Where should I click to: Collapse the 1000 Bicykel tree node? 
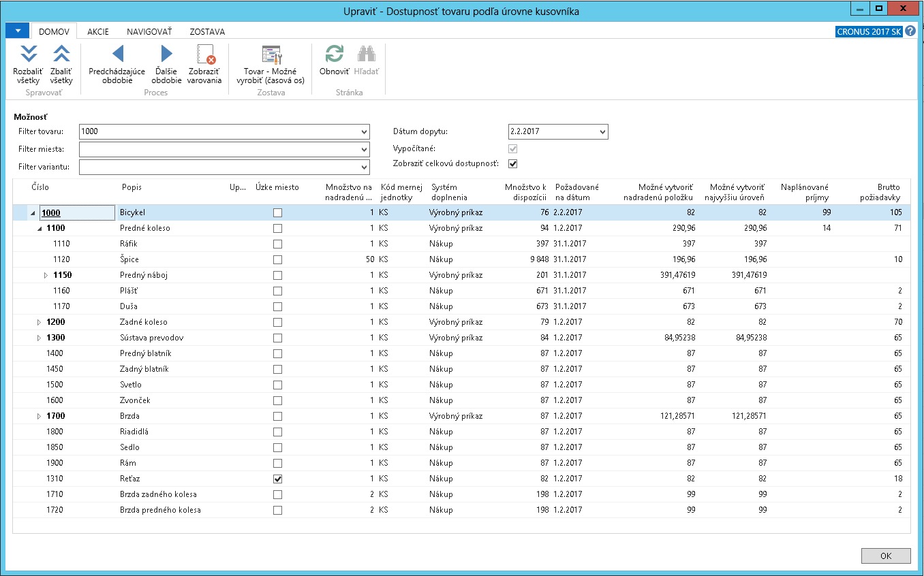pyautogui.click(x=33, y=213)
